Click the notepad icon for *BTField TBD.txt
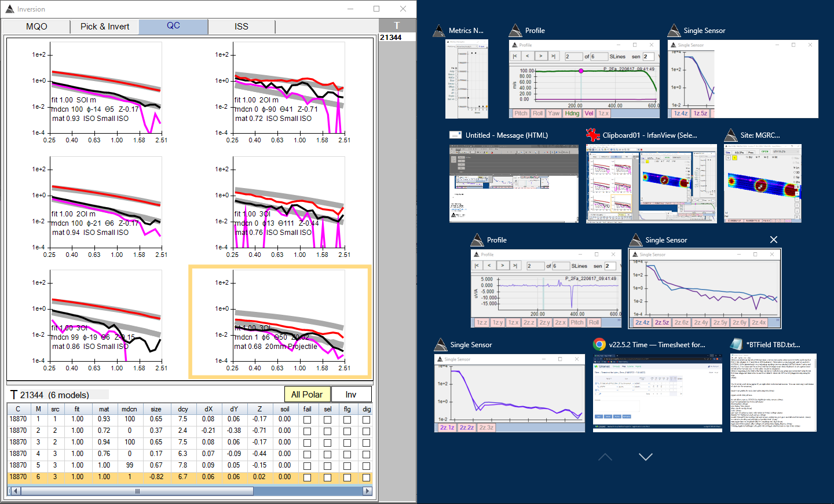This screenshot has width=834, height=504. click(x=737, y=344)
